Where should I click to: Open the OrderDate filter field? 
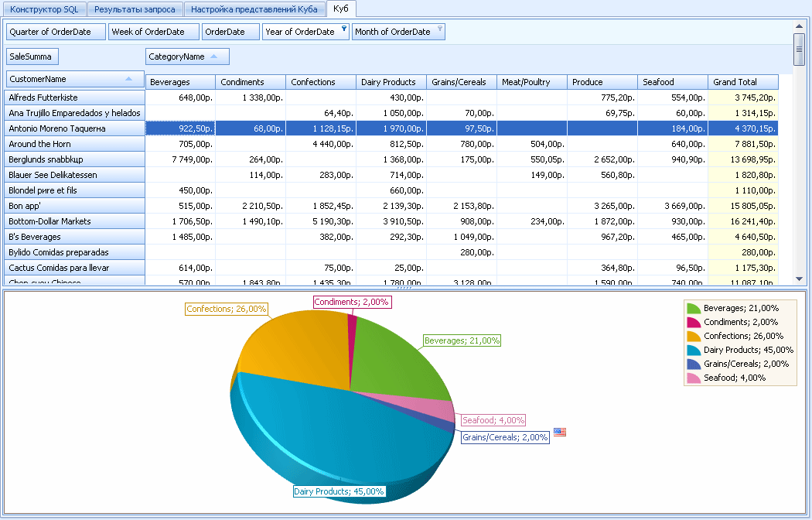tap(230, 32)
